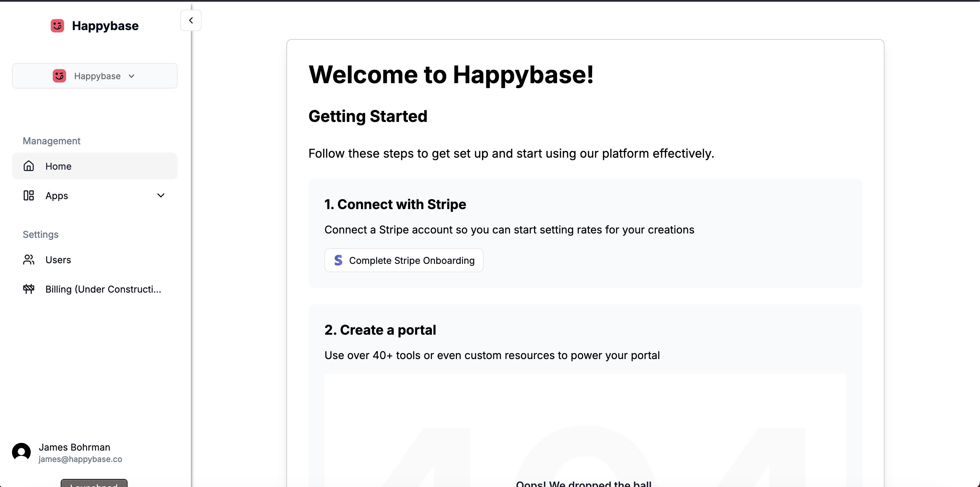Image resolution: width=980 pixels, height=487 pixels.
Task: Click the workspace switcher Happybase icon
Action: click(x=59, y=76)
